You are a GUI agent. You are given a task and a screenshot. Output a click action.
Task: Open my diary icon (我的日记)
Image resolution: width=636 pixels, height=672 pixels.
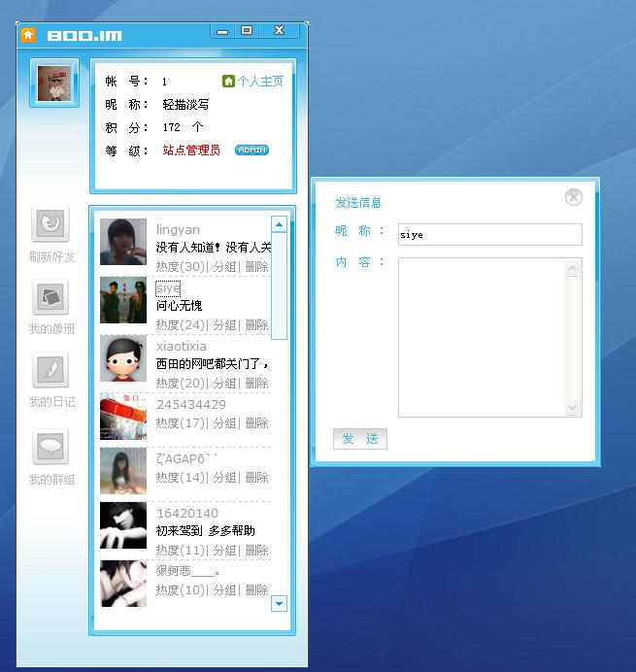[50, 370]
